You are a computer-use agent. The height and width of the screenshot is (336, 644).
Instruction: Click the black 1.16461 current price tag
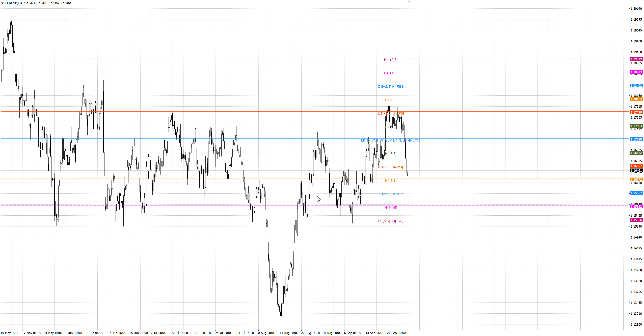point(636,171)
